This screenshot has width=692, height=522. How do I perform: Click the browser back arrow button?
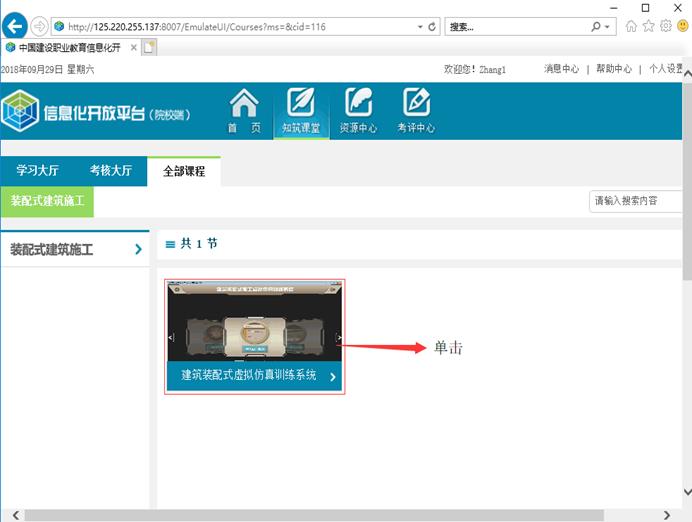pos(15,26)
